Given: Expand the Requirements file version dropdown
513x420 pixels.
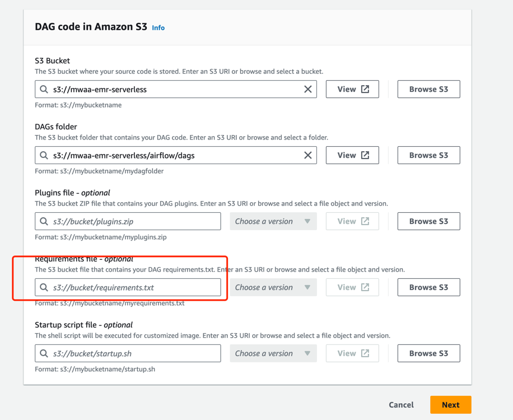Looking at the screenshot, I should click(273, 287).
